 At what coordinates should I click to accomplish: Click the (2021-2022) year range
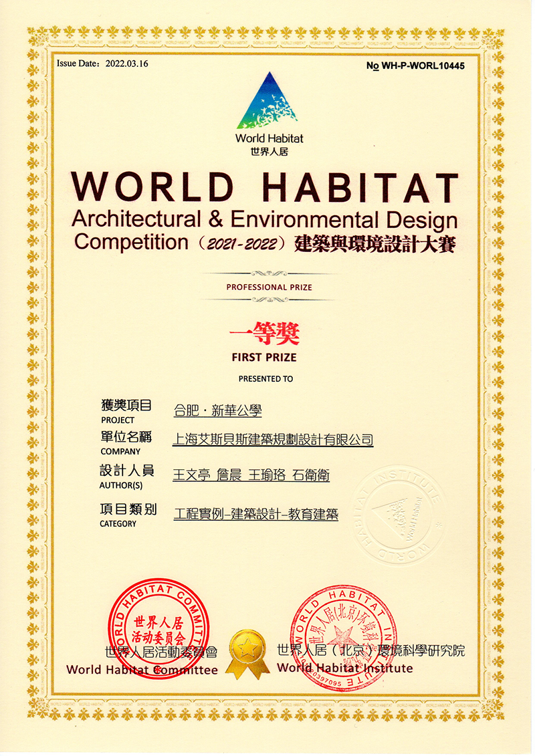[x=241, y=242]
